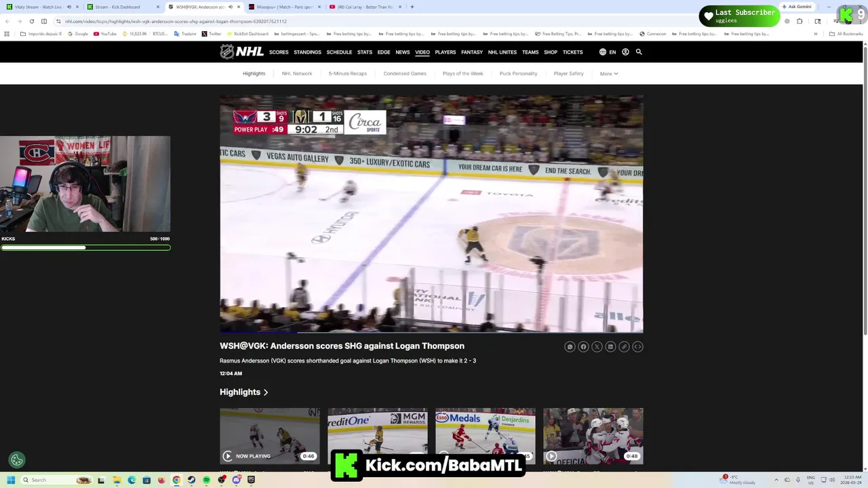The width and height of the screenshot is (868, 488).
Task: Show more bookmarks overflow chevron
Action: [816, 33]
